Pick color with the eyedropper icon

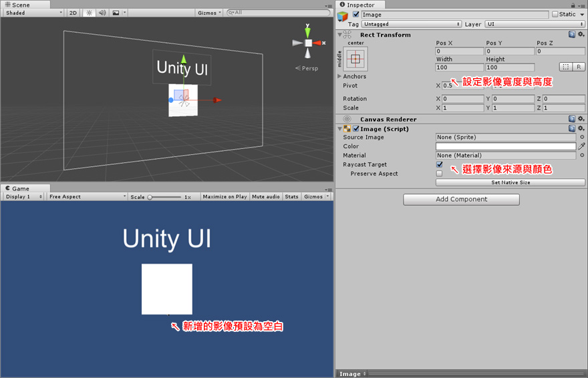click(581, 146)
